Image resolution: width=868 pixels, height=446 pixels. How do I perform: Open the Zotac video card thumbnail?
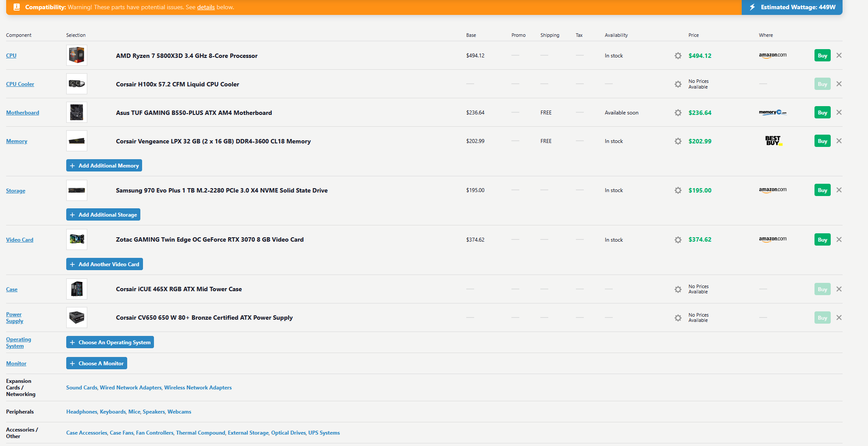click(77, 239)
